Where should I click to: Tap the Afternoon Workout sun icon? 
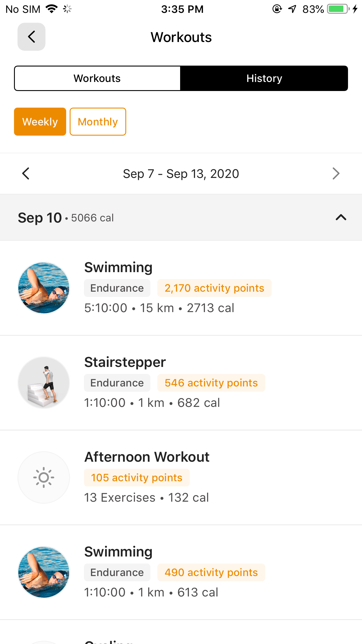(x=44, y=477)
